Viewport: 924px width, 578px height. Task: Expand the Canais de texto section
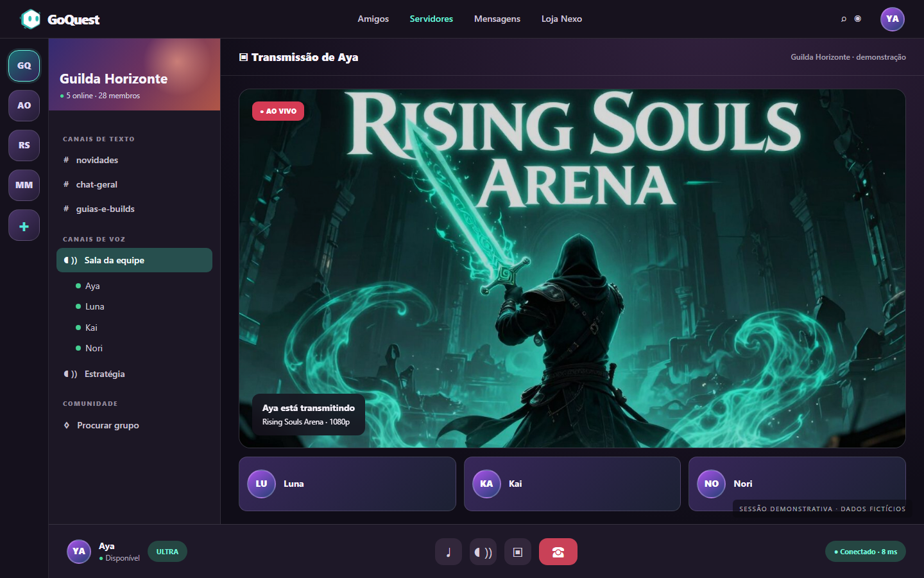99,139
